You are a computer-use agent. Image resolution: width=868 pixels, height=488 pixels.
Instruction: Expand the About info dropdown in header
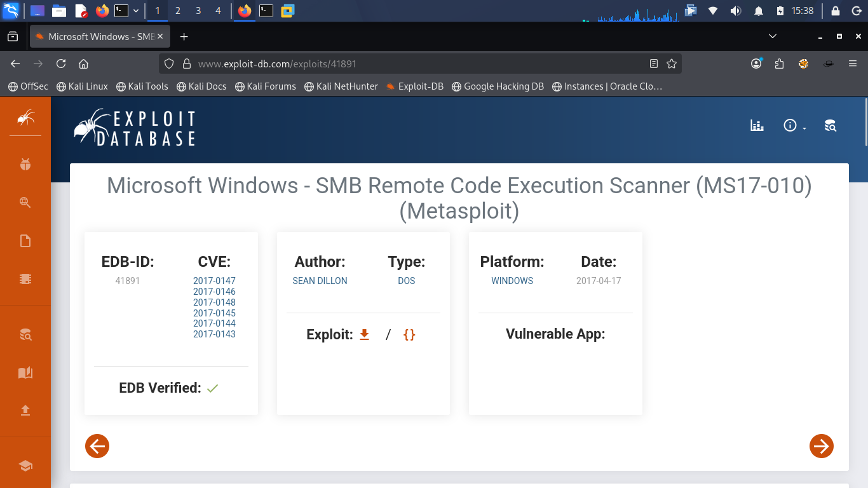point(794,125)
